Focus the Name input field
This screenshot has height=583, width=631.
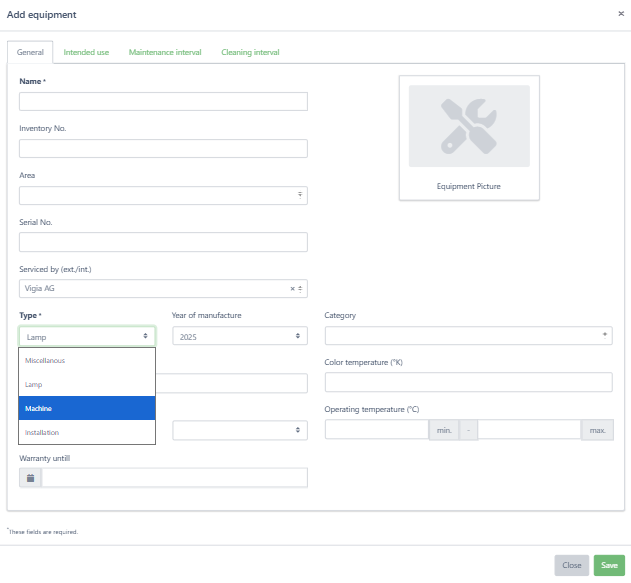163,101
